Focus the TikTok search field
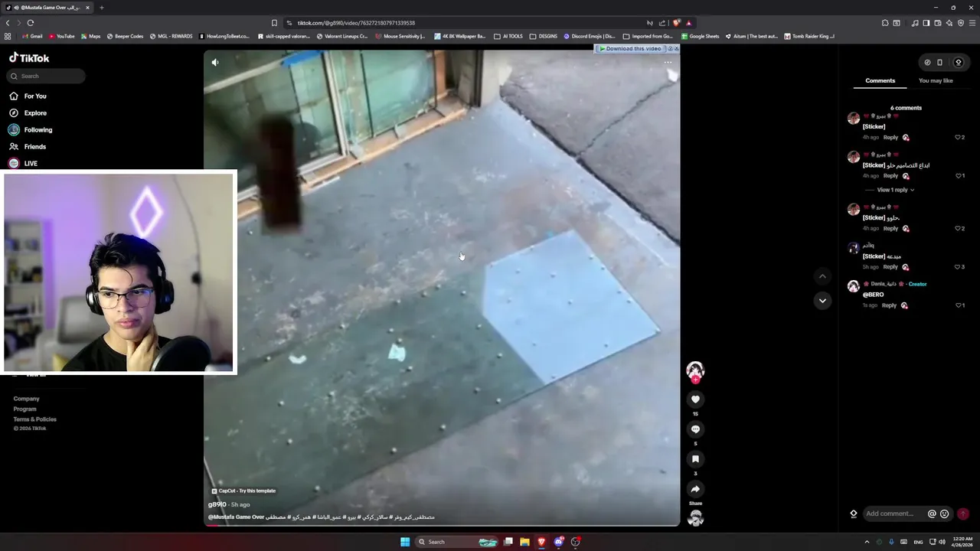Screen dimensions: 980x551 (x=47, y=76)
